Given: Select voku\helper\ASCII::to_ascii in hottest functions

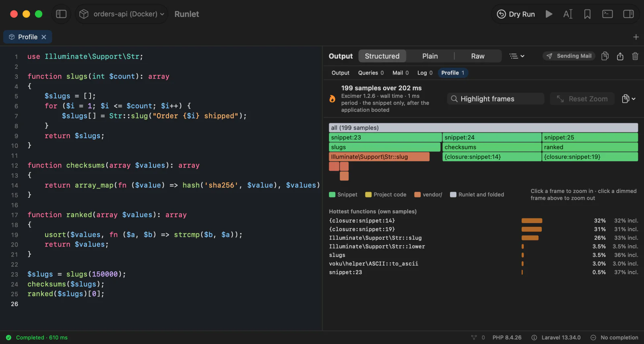Looking at the screenshot, I should click(483, 264).
